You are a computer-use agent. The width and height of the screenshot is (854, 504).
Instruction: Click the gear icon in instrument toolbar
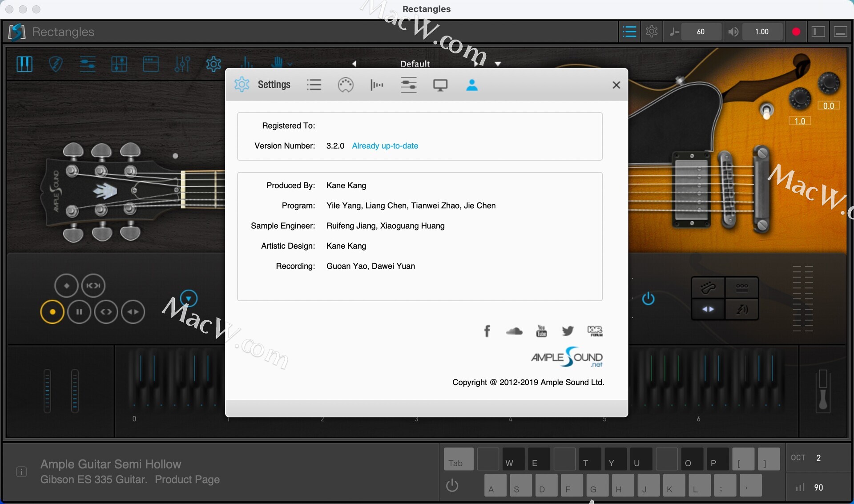coord(213,64)
